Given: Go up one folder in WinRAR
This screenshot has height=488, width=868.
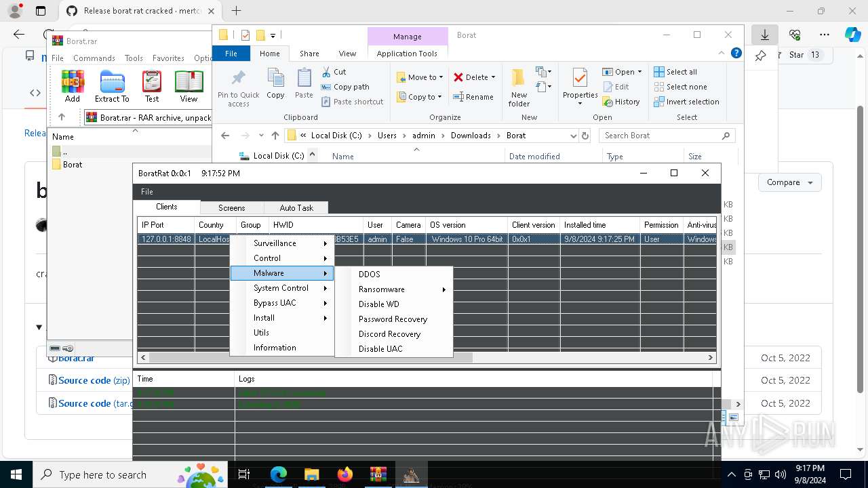Looking at the screenshot, I should click(x=62, y=117).
